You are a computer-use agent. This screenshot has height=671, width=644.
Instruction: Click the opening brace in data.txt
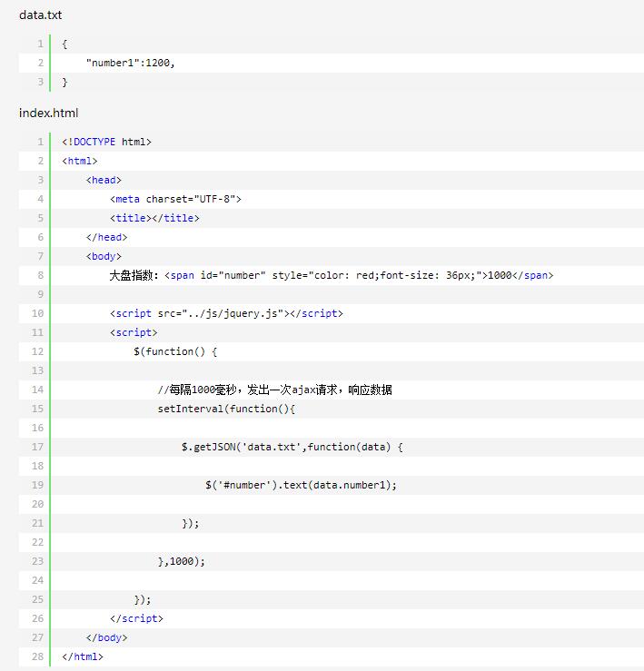[x=64, y=44]
